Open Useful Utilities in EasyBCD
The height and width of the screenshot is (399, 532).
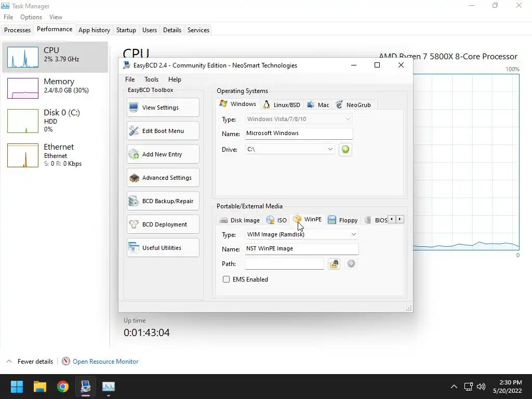coord(163,248)
